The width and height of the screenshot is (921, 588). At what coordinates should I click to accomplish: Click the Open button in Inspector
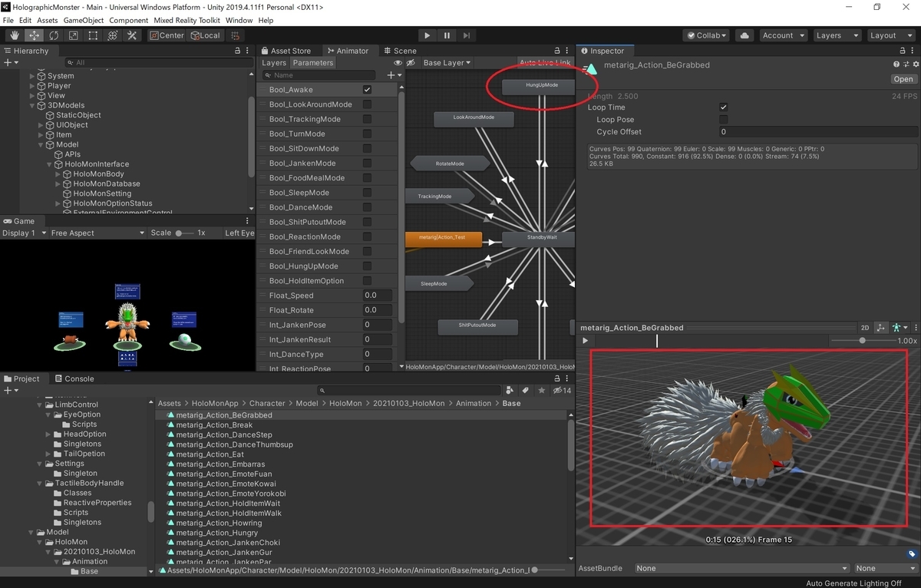[903, 79]
